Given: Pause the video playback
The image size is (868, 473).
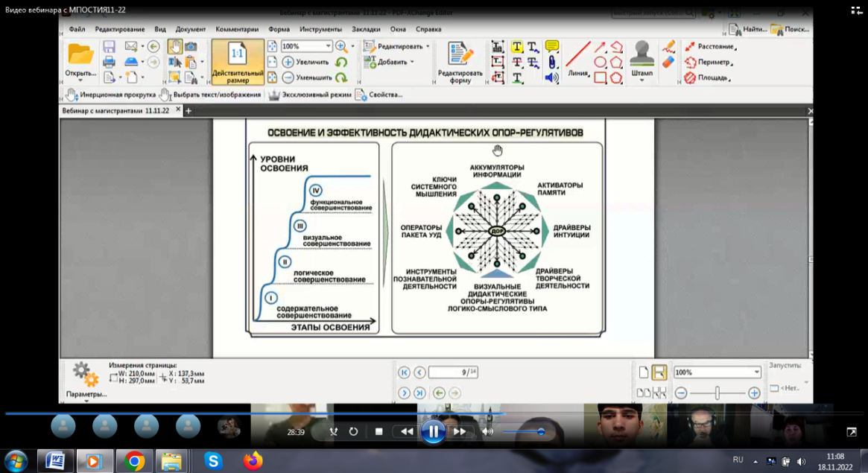Looking at the screenshot, I should 432,431.
